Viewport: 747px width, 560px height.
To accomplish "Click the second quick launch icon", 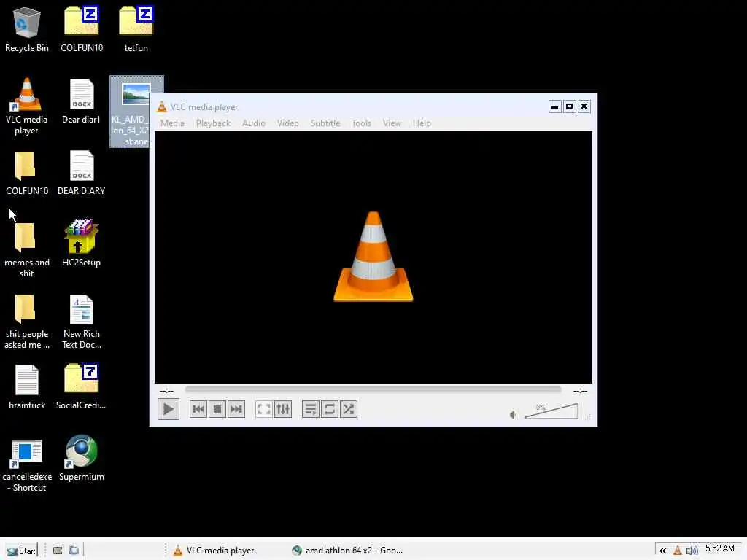I will 74,551.
